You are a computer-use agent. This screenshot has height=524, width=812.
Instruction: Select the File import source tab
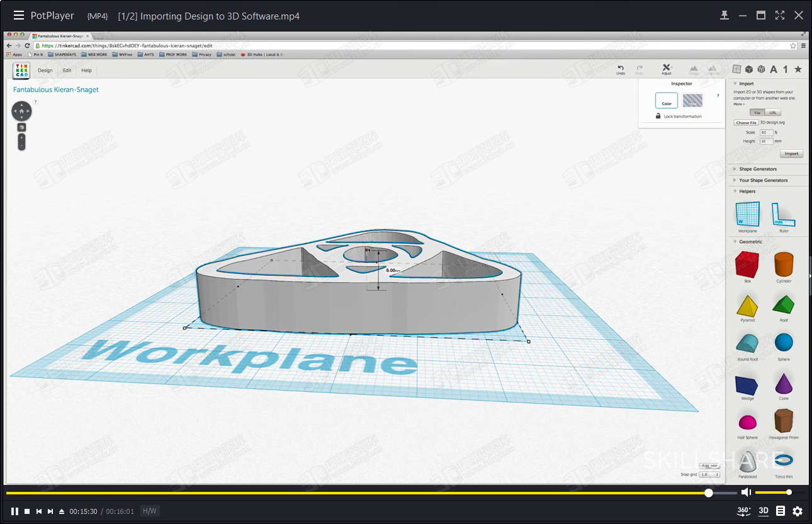click(757, 113)
